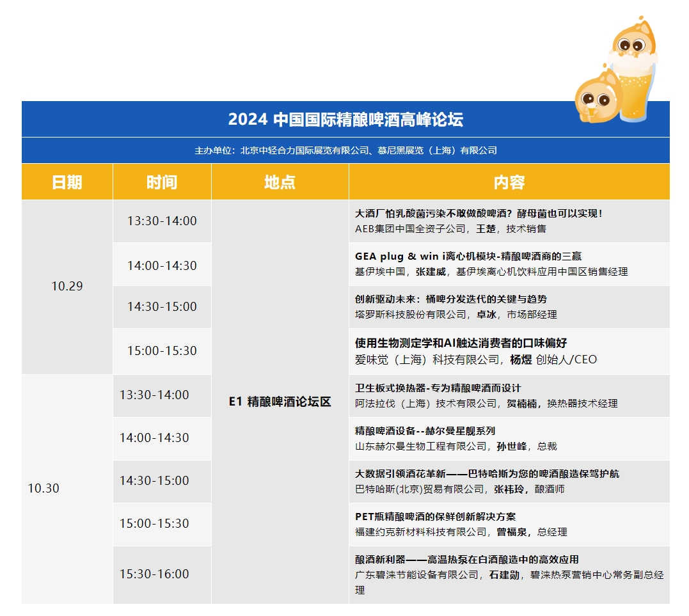This screenshot has width=689, height=616.
Task: Open the 赫尔曼星舰系列 equipment session title
Action: (x=425, y=431)
